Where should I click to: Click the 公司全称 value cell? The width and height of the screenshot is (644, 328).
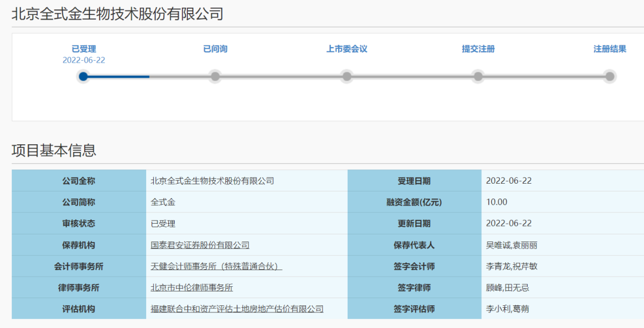[247, 181]
